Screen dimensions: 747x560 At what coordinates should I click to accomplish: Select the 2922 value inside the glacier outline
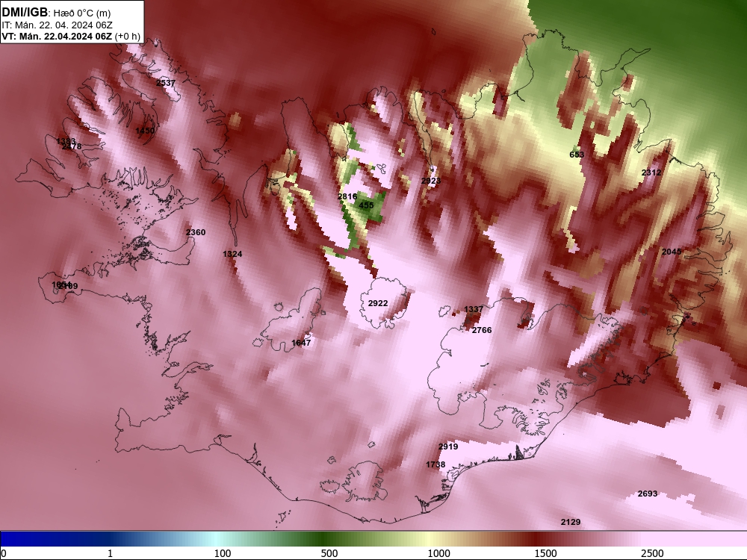tap(378, 303)
